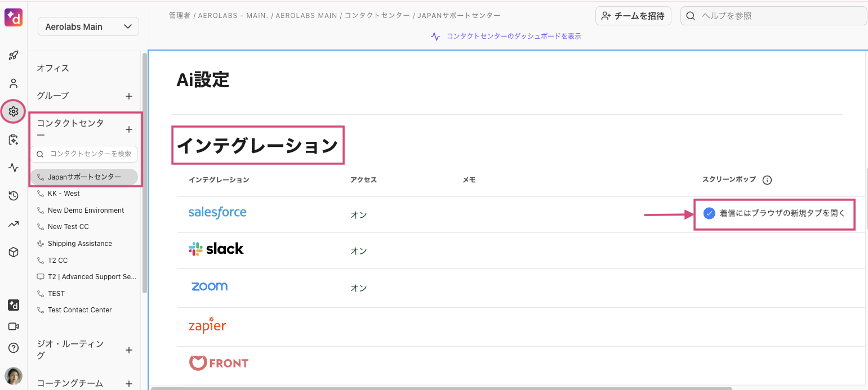This screenshot has width=868, height=390.
Task: Open the オフィス section
Action: coord(53,68)
